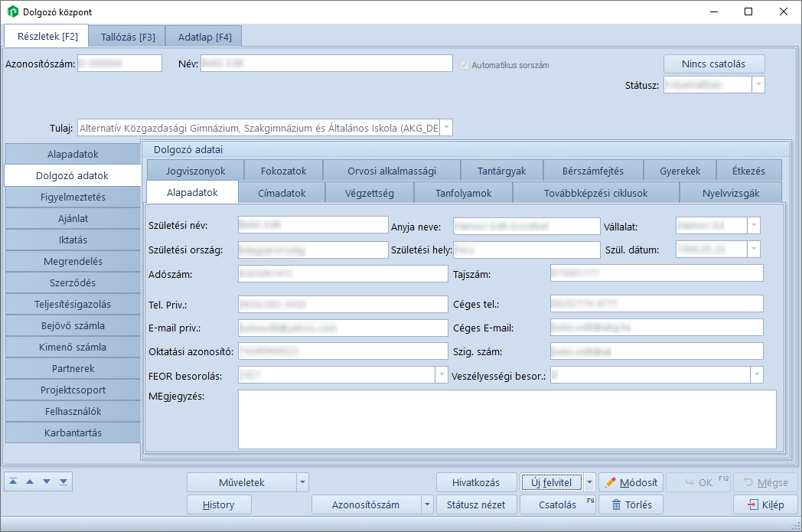This screenshot has height=532, width=802.
Task: Expand the FEOR besorolás combo box
Action: click(x=442, y=375)
